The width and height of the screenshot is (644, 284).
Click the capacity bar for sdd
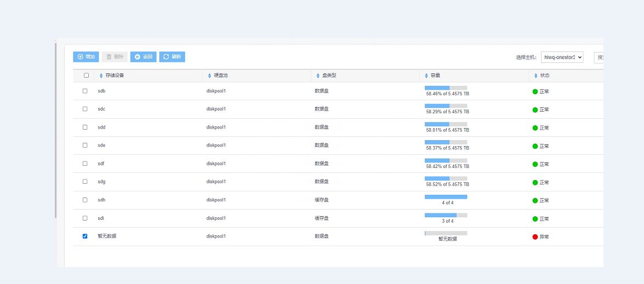pos(446,124)
